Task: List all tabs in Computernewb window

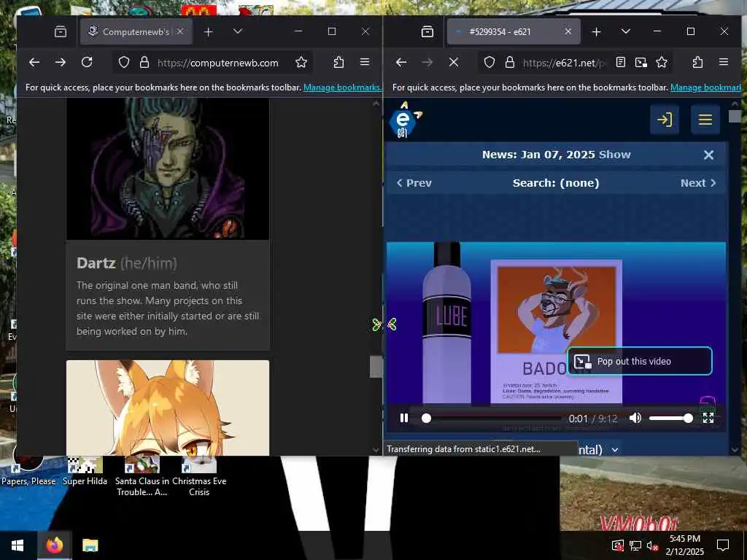Action: [238, 32]
